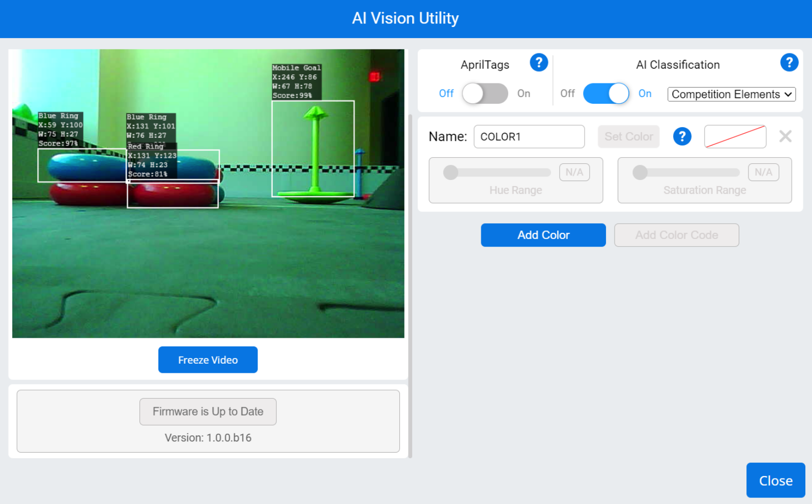Remove COLOR1 with the X icon
This screenshot has height=504, width=812.
tap(785, 136)
